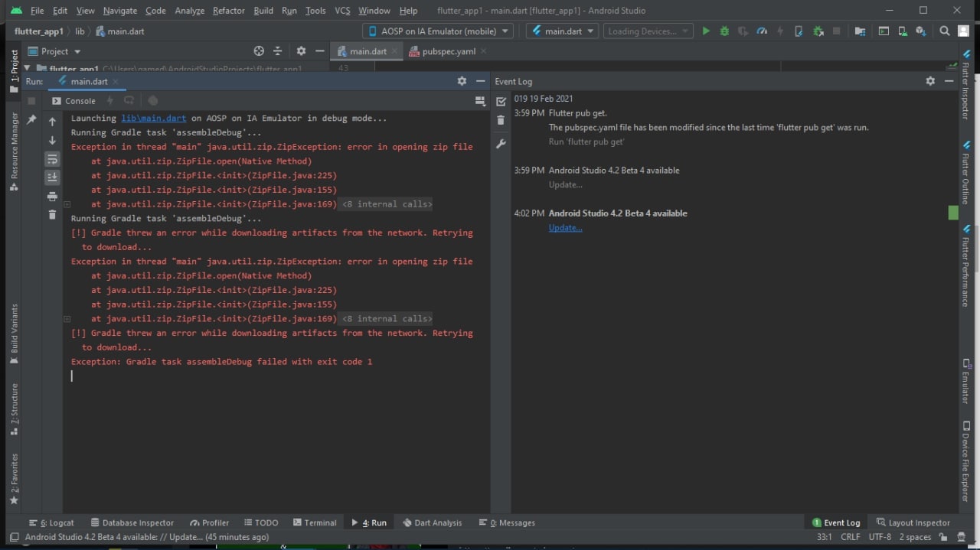
Task: Open the Tools menu
Action: [315, 11]
